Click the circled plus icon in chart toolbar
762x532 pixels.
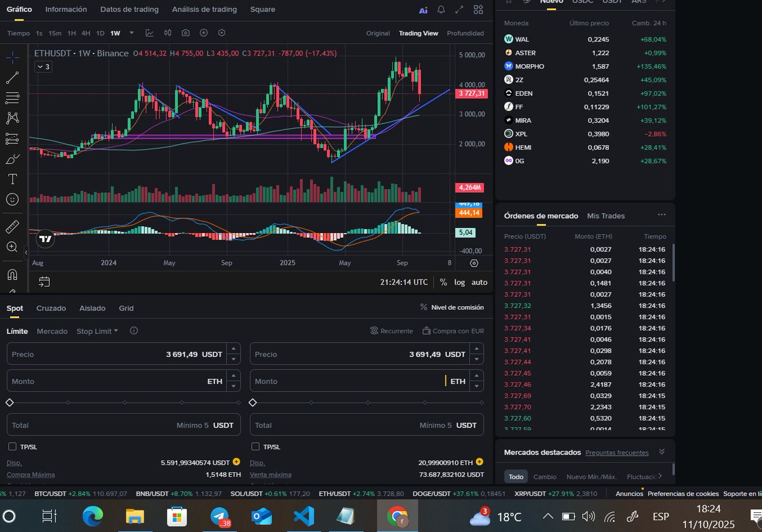click(204, 33)
